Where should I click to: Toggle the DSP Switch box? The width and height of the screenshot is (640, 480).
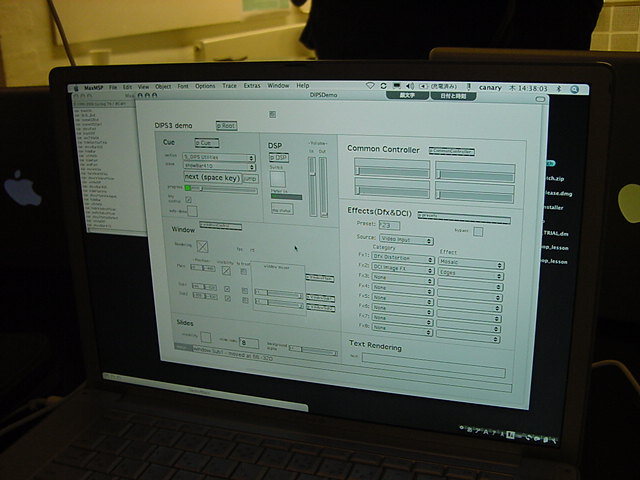coord(278,179)
